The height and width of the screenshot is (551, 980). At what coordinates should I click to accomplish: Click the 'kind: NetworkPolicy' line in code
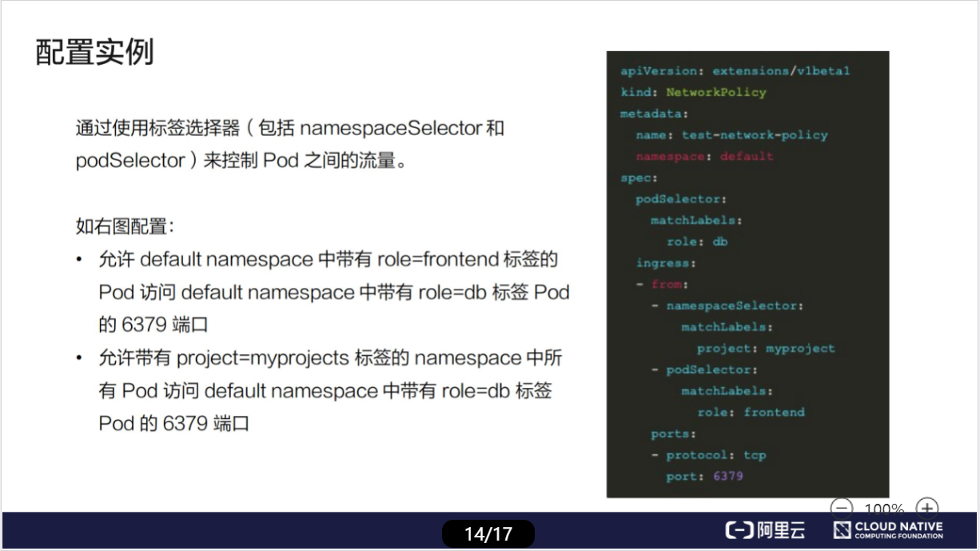693,92
